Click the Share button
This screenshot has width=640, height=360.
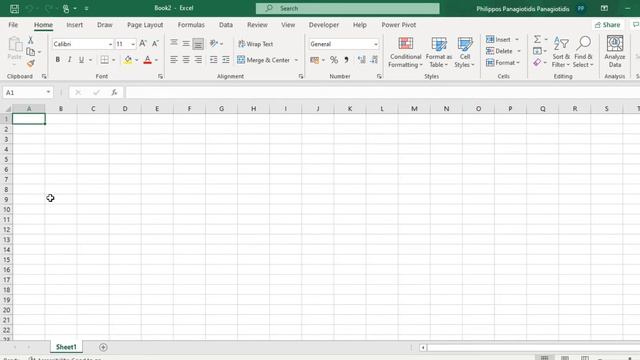click(607, 25)
